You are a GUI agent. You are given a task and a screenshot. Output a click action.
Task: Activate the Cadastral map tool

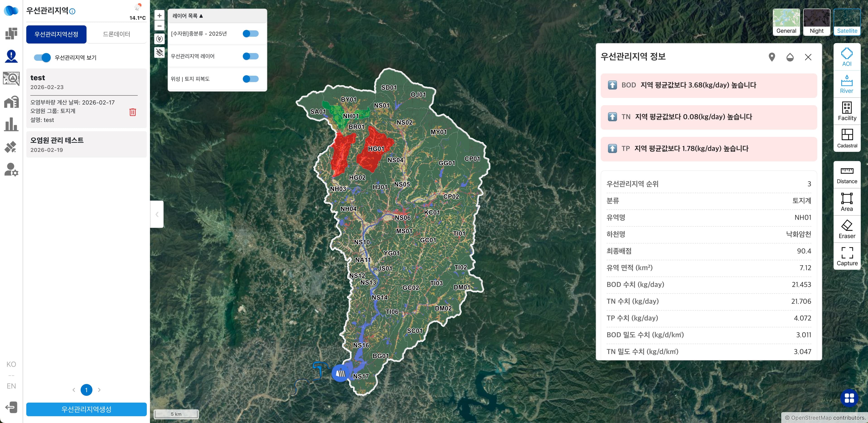click(x=847, y=139)
